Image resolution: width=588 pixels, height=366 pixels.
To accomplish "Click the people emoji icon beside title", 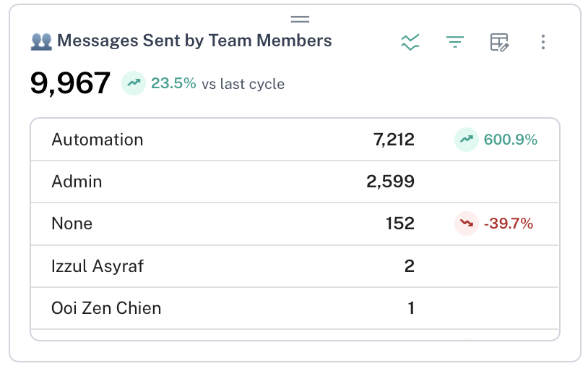I will coord(41,41).
